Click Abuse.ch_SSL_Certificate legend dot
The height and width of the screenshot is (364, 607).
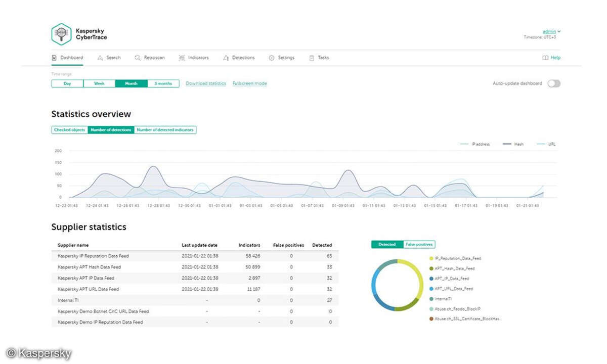coord(431,319)
